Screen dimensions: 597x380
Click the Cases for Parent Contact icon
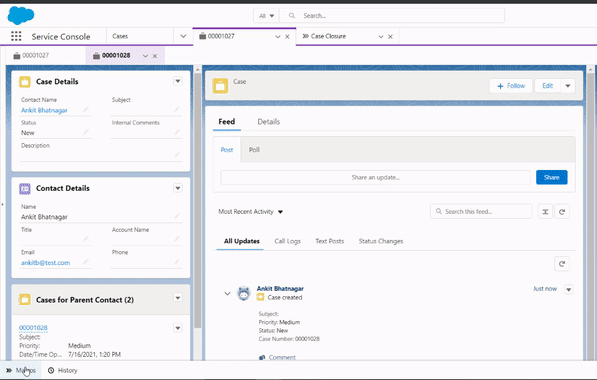[25, 300]
